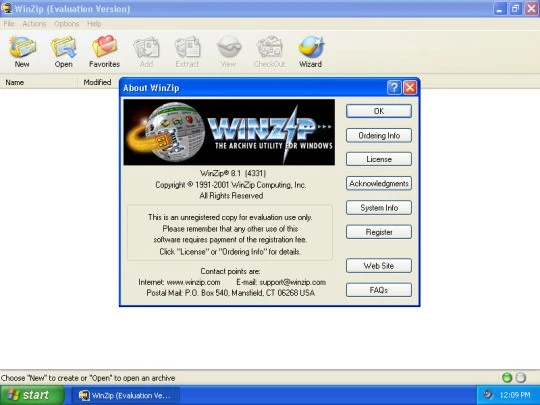540x405 pixels.
Task: Click the Register button
Action: pyautogui.click(x=379, y=232)
